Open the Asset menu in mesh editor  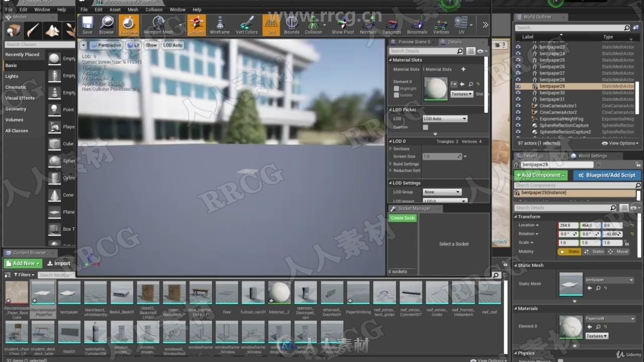pos(115,10)
